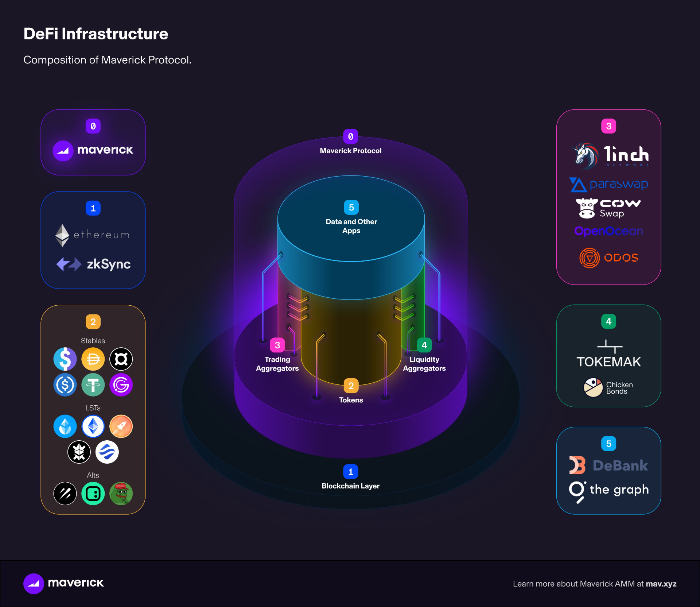The height and width of the screenshot is (607, 700).
Task: Click the Pepe frog token icon
Action: click(x=121, y=494)
